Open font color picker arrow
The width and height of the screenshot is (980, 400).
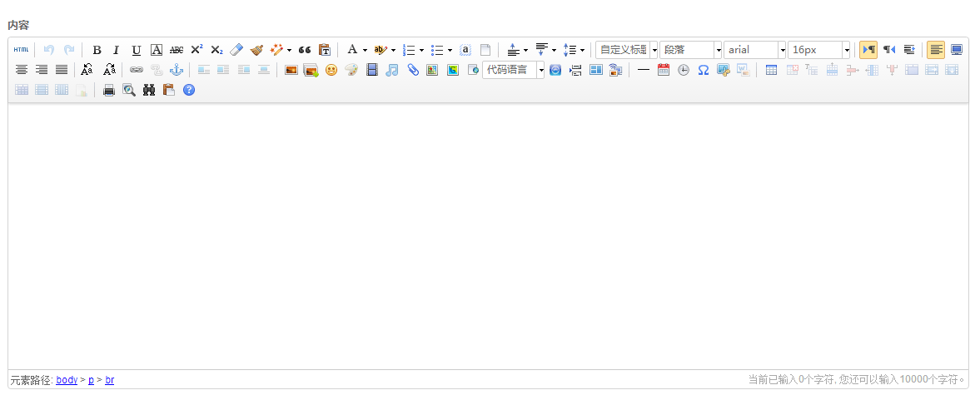(x=365, y=50)
